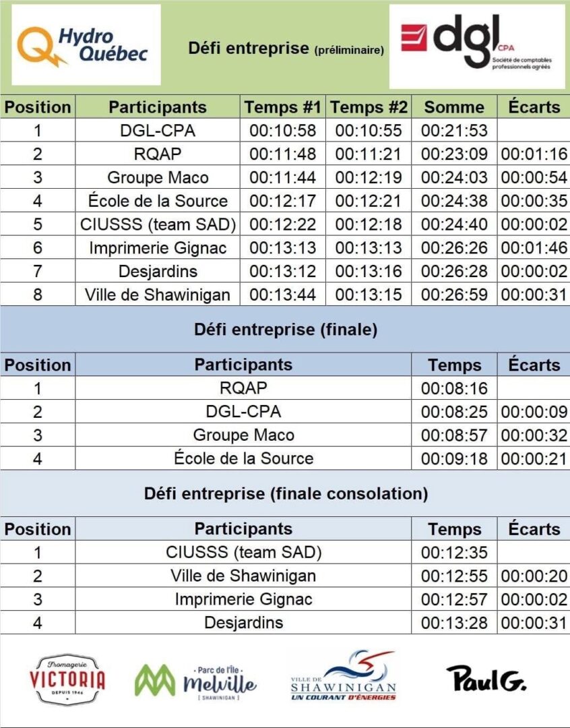Select the Défi entreprise (finale) heading

tap(285, 330)
